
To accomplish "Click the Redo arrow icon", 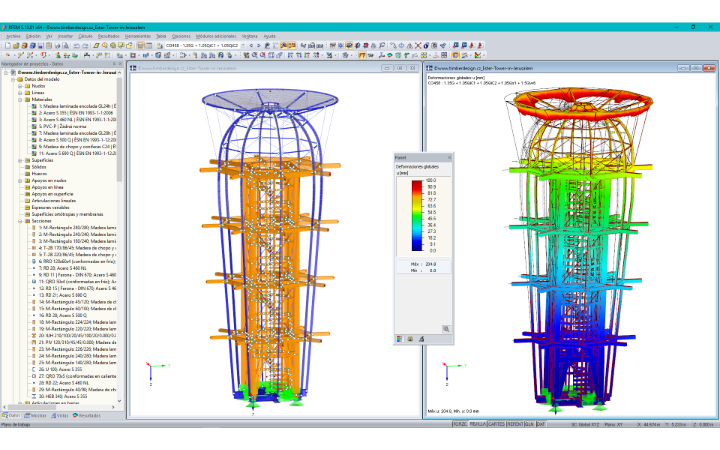I will point(85,45).
